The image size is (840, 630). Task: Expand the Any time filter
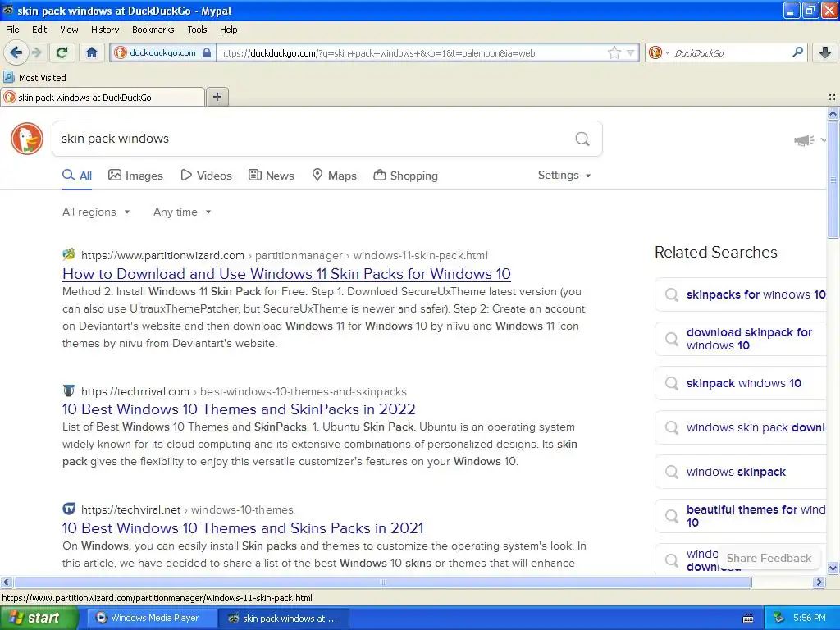pyautogui.click(x=182, y=212)
